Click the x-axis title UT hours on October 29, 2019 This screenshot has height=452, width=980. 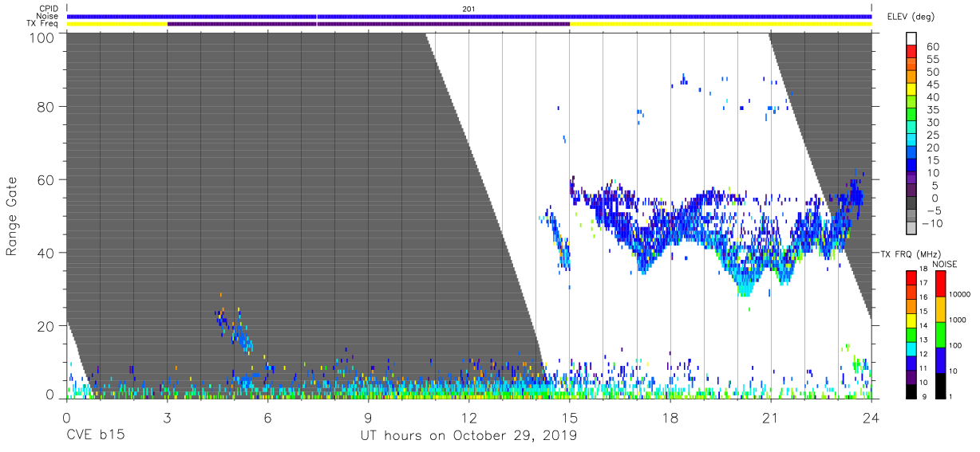pos(469,436)
